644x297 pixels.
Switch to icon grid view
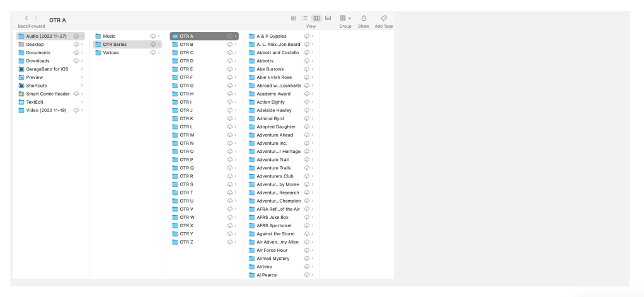[294, 20]
